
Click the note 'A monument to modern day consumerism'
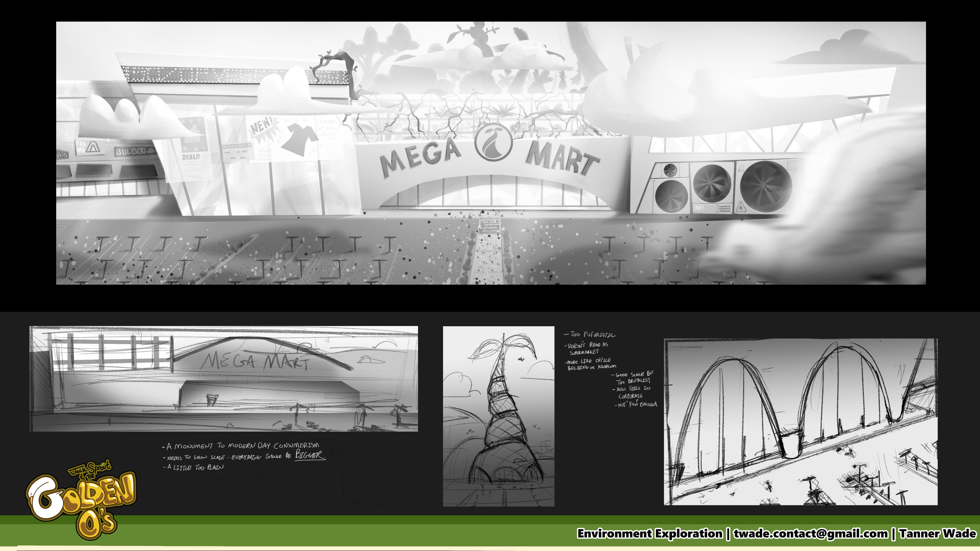point(240,446)
